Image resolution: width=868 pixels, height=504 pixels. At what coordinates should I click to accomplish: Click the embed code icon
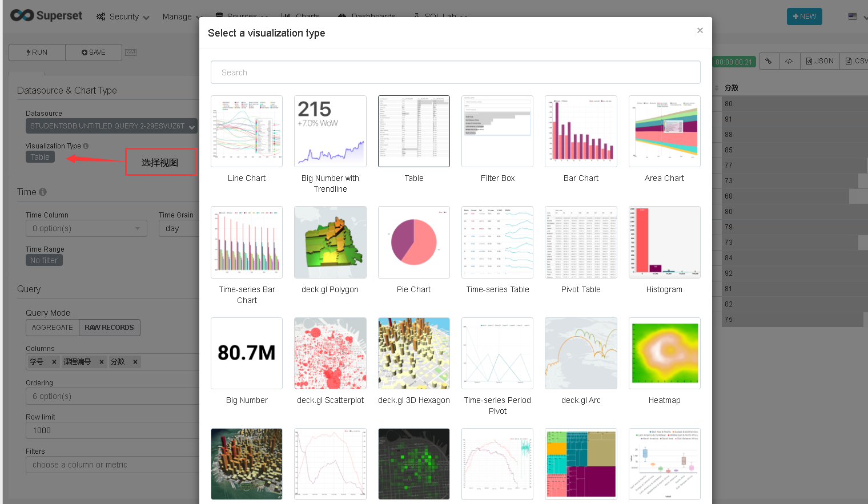[x=789, y=61]
